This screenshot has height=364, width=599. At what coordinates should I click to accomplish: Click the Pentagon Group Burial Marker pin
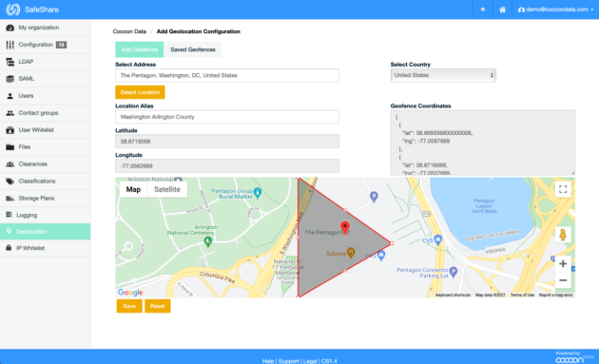258,193
